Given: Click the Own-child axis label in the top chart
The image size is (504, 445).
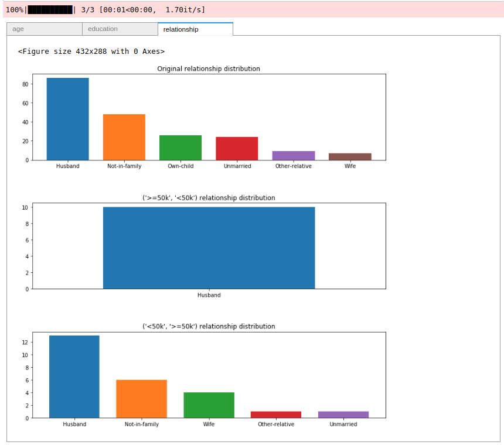Looking at the screenshot, I should (x=181, y=166).
